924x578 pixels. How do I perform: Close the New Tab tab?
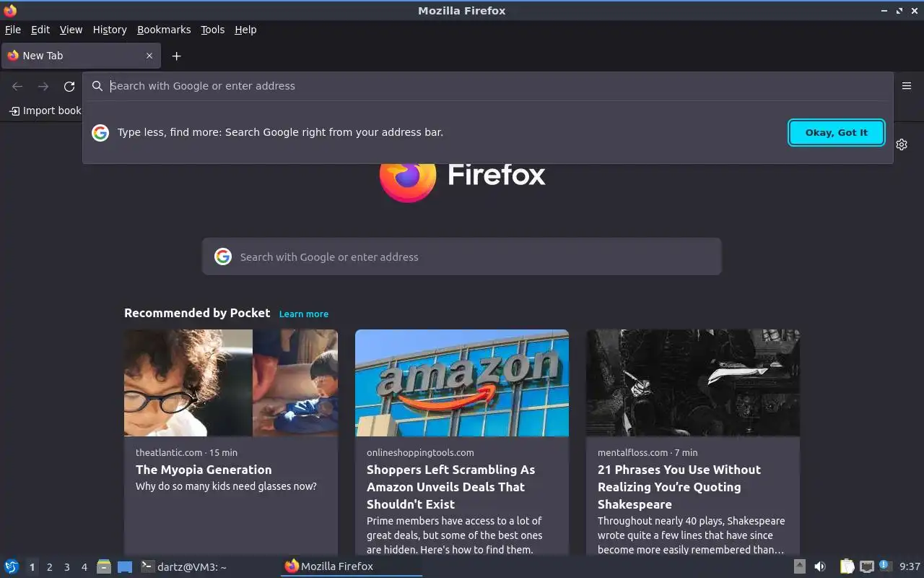(x=149, y=56)
